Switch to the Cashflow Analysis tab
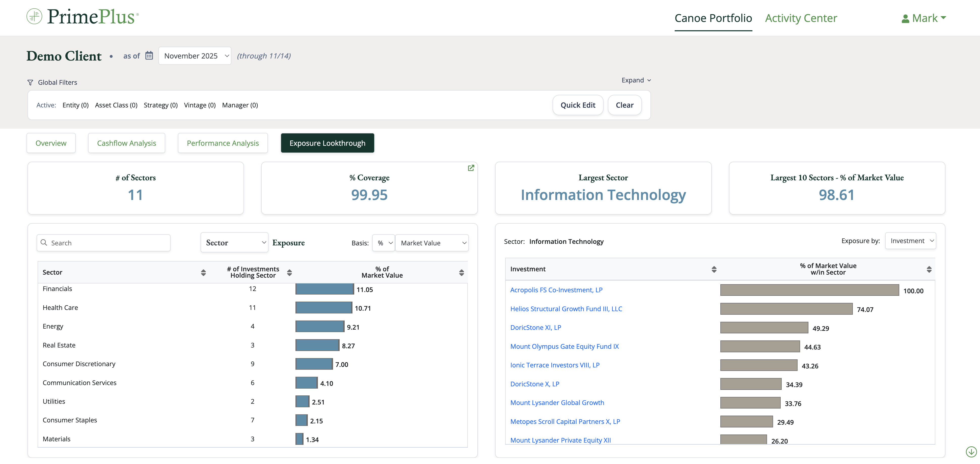 pos(126,143)
